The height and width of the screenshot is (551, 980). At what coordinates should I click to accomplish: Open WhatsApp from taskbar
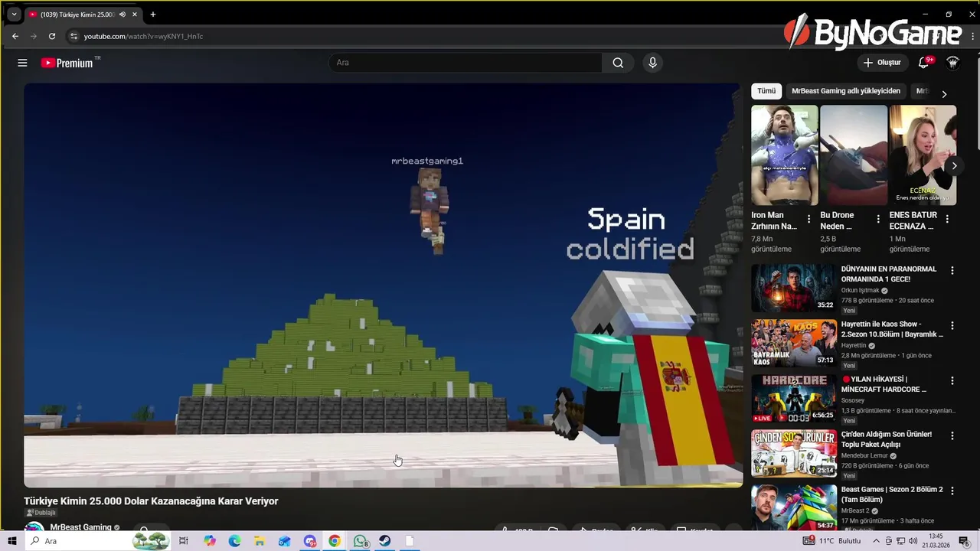pyautogui.click(x=360, y=541)
